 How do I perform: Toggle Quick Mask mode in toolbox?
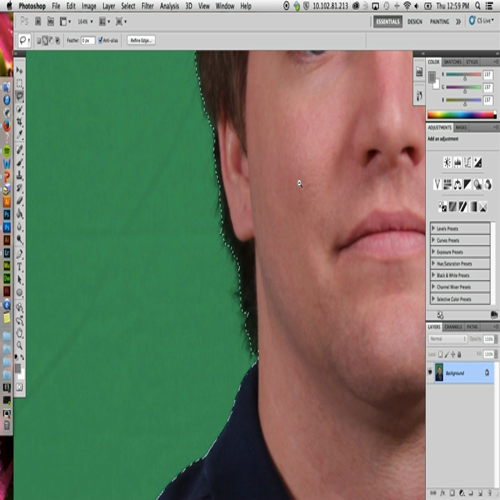(x=19, y=387)
